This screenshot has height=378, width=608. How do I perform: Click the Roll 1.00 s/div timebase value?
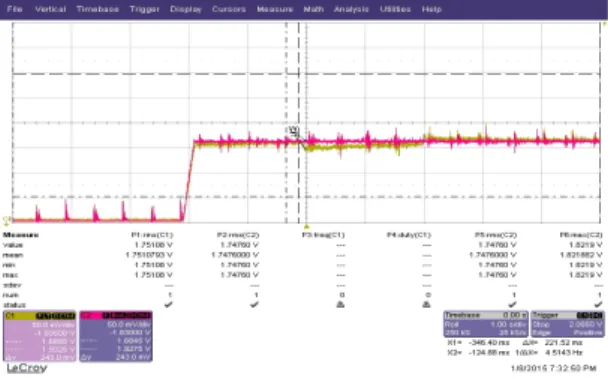click(485, 324)
